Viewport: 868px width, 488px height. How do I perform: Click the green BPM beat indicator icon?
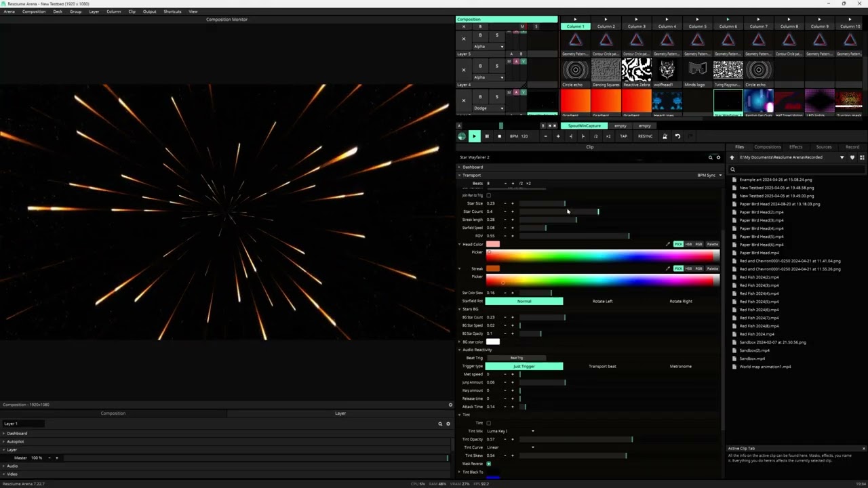pyautogui.click(x=462, y=136)
